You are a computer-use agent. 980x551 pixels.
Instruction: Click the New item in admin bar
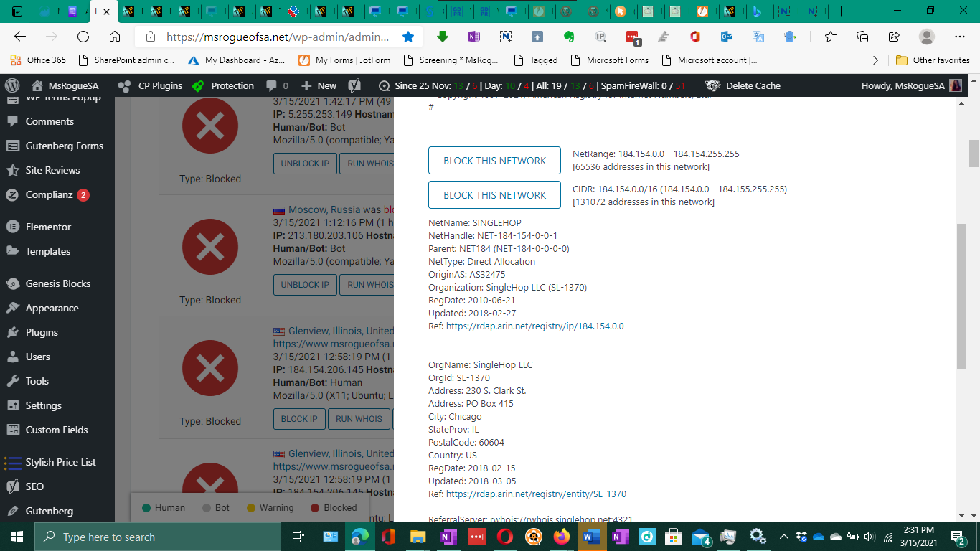tap(319, 85)
